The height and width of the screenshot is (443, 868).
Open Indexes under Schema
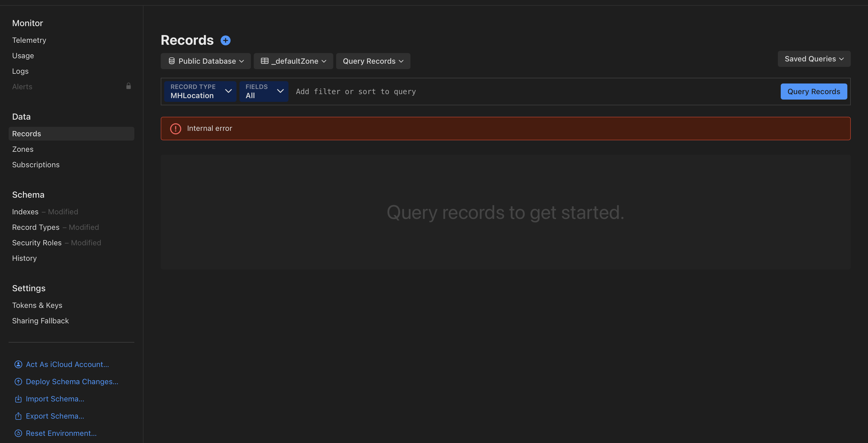tap(25, 211)
